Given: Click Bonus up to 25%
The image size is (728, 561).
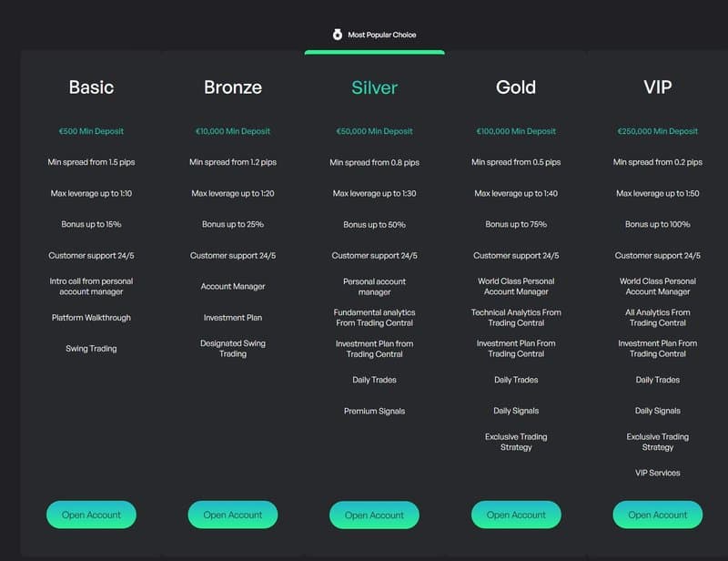Looking at the screenshot, I should coord(233,225).
